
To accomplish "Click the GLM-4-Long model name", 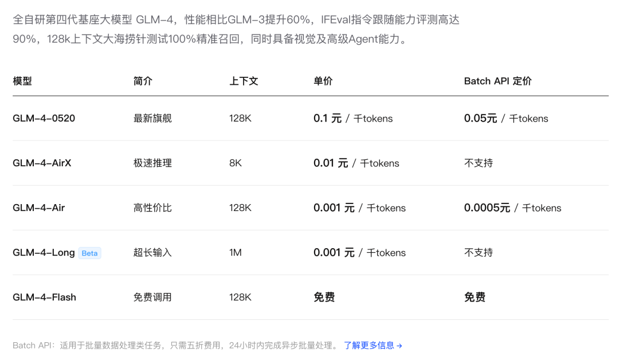I will click(x=44, y=253).
